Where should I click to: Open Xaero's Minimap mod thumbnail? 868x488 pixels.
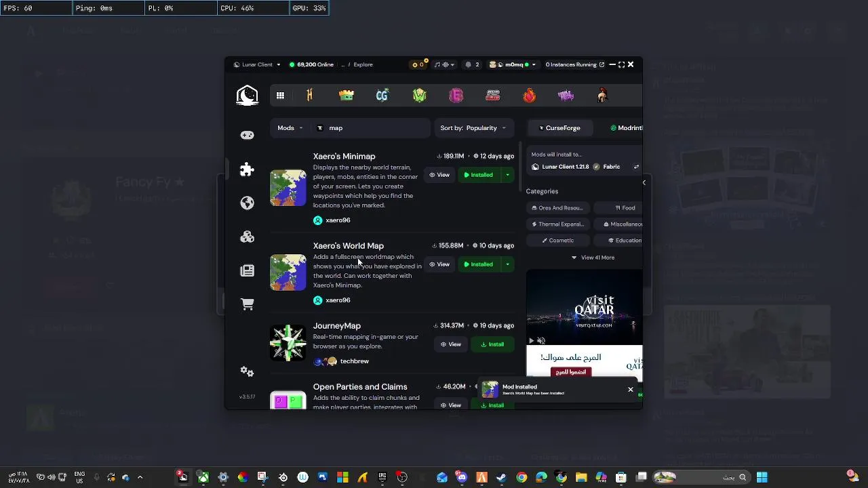click(288, 188)
